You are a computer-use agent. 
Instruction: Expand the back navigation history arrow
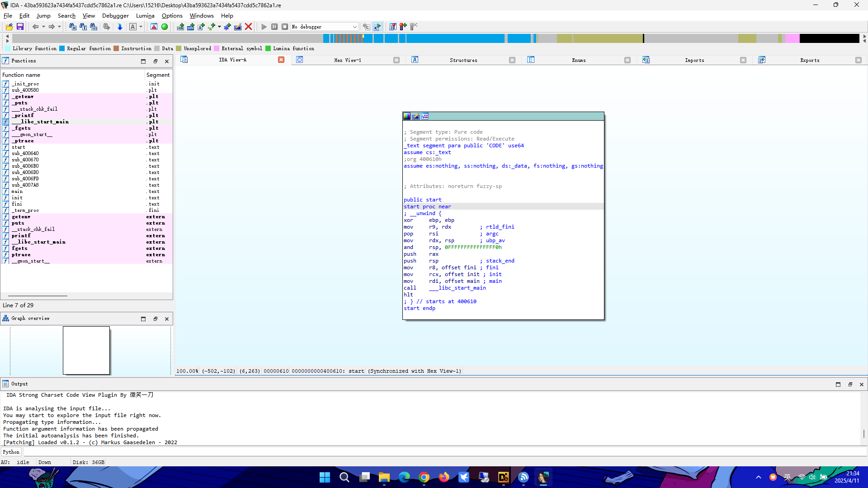[43, 27]
